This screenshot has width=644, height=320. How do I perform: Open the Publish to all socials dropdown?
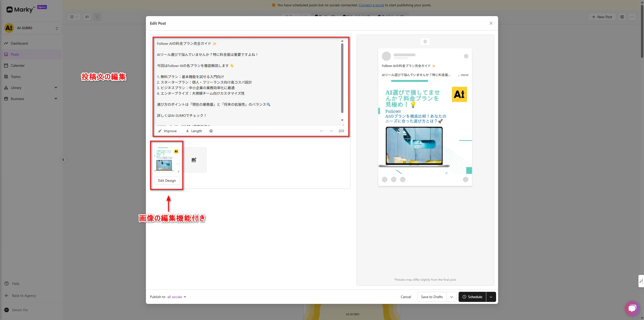pos(177,297)
